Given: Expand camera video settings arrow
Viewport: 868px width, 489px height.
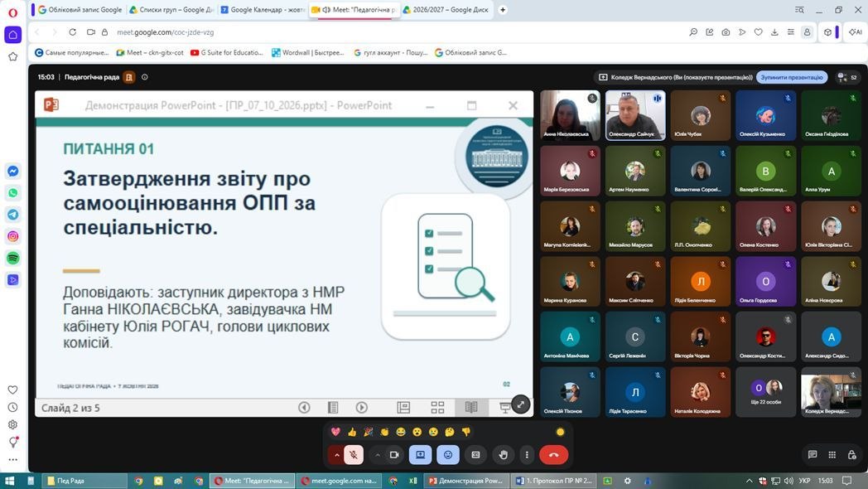Looking at the screenshot, I should tap(378, 455).
